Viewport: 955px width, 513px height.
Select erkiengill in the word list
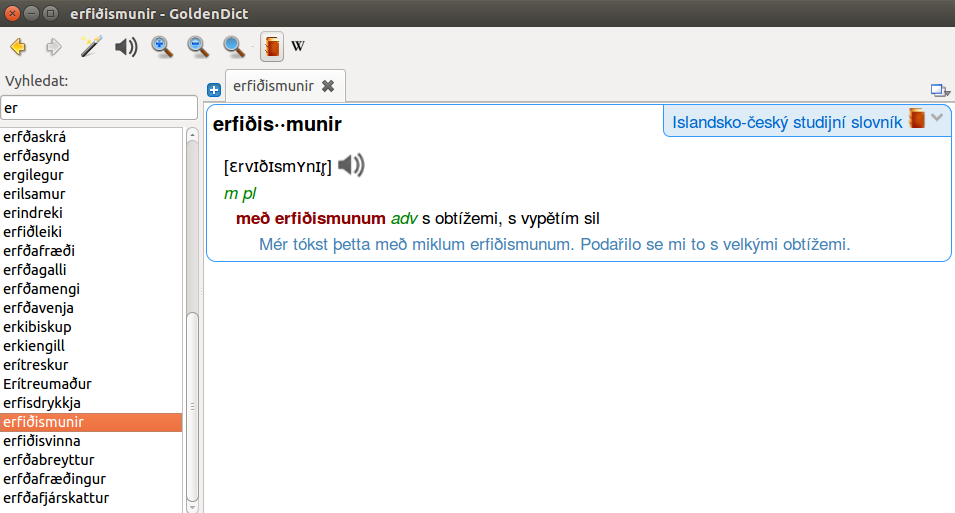pos(91,345)
